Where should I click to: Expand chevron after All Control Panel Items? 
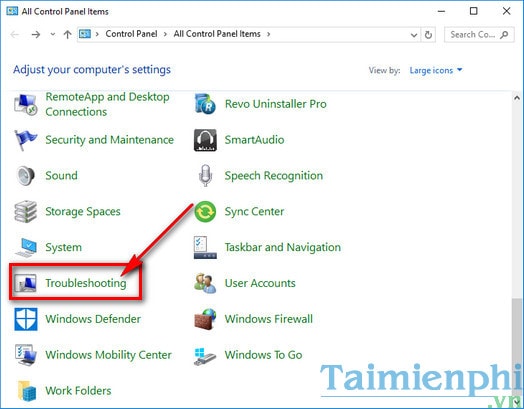pos(268,34)
